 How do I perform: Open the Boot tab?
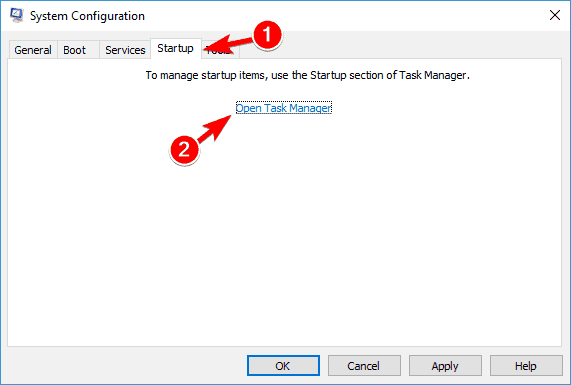coord(75,50)
